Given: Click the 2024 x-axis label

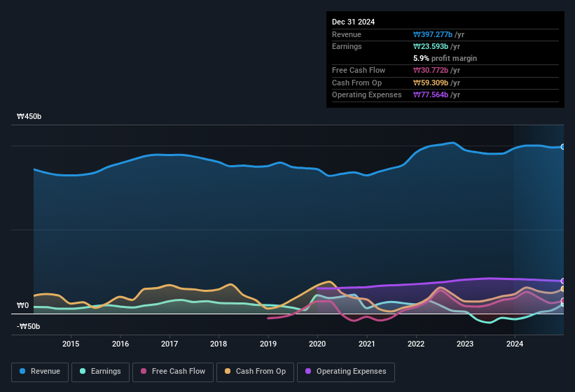Looking at the screenshot, I should tap(515, 344).
